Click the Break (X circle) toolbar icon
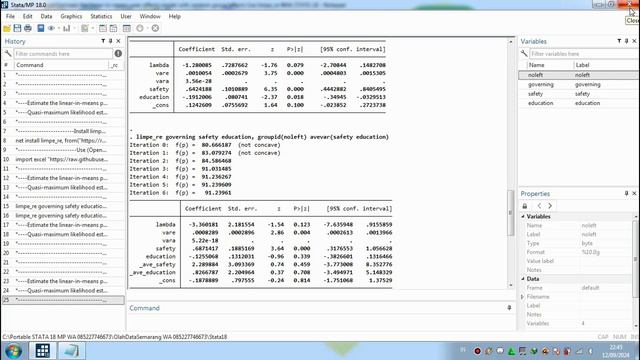The height and width of the screenshot is (360, 640). click(155, 28)
